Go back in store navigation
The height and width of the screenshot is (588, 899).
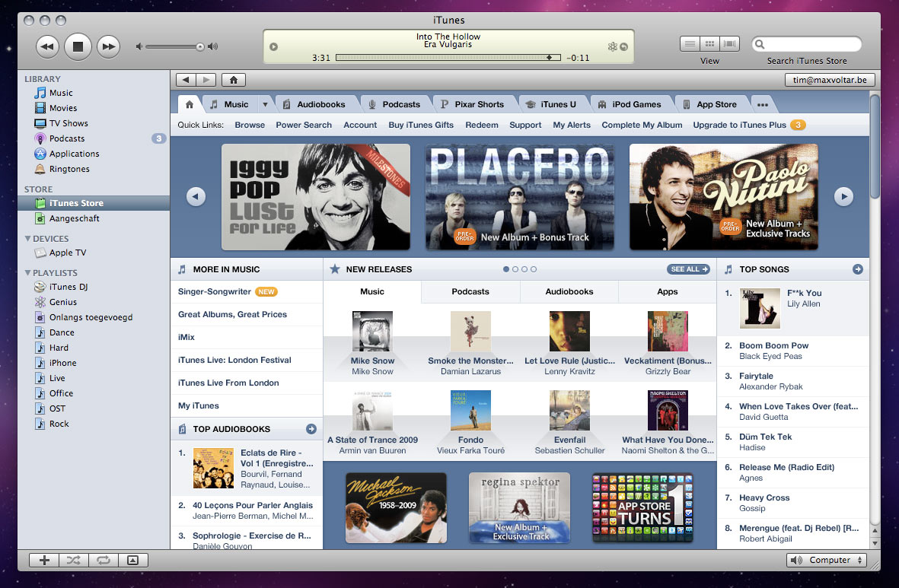(186, 80)
